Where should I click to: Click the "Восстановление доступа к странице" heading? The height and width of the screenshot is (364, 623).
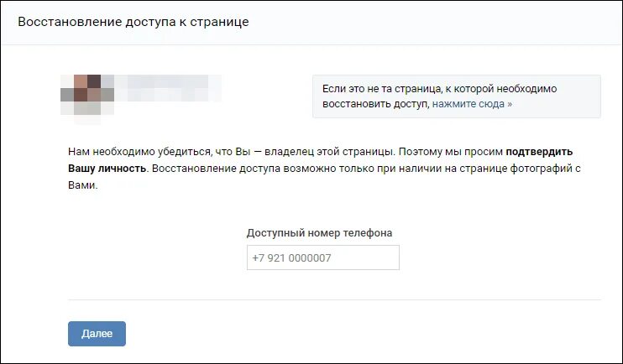tap(133, 22)
